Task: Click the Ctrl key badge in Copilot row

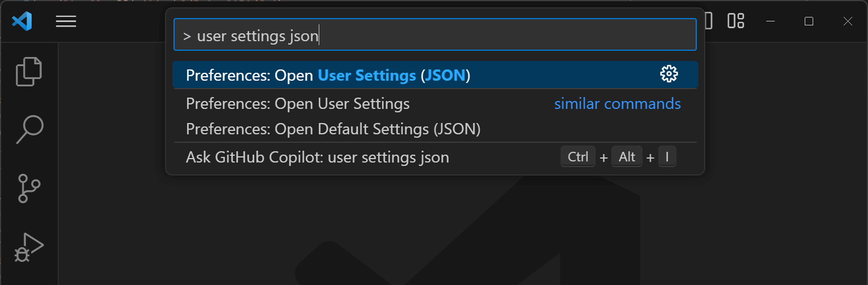Action: pyautogui.click(x=578, y=157)
